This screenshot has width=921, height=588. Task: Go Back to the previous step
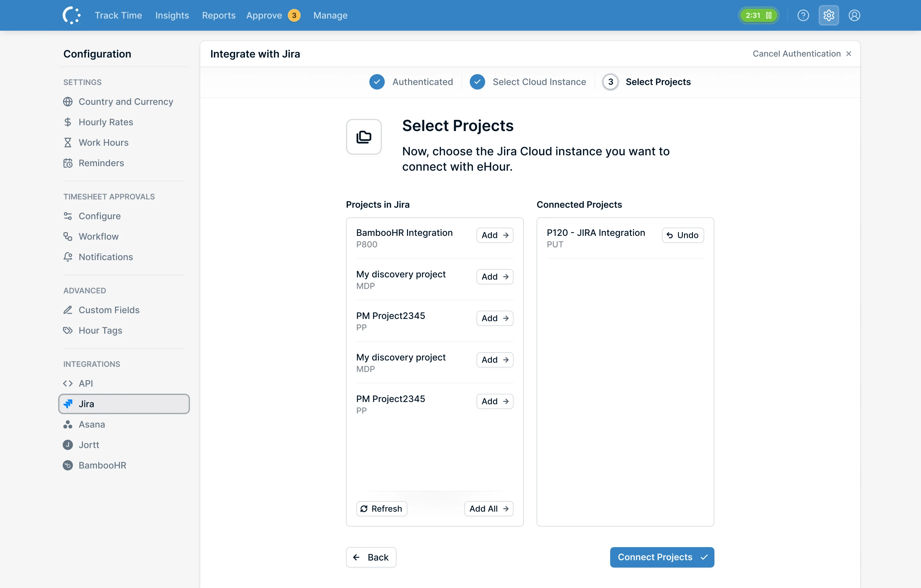371,557
